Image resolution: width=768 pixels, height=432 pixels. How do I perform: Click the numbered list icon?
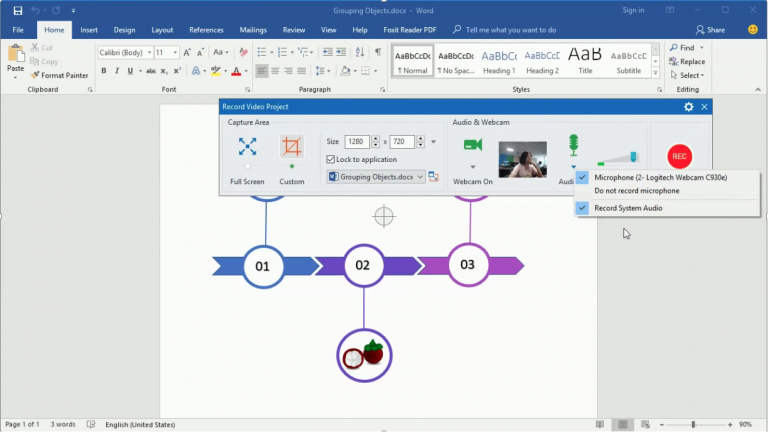tap(282, 52)
